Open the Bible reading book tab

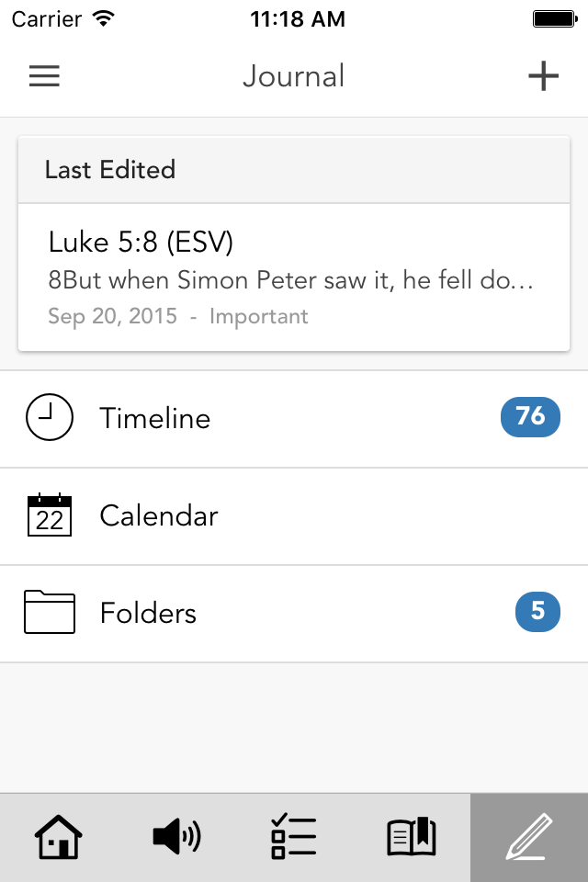tap(412, 838)
